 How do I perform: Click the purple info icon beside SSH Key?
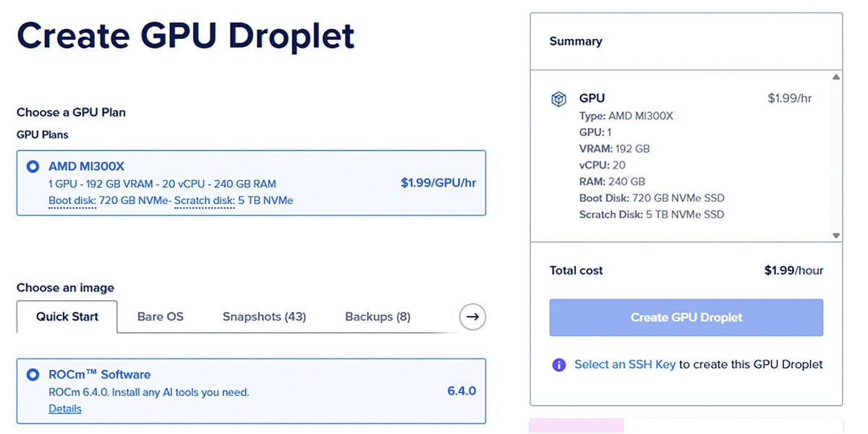[x=558, y=365]
